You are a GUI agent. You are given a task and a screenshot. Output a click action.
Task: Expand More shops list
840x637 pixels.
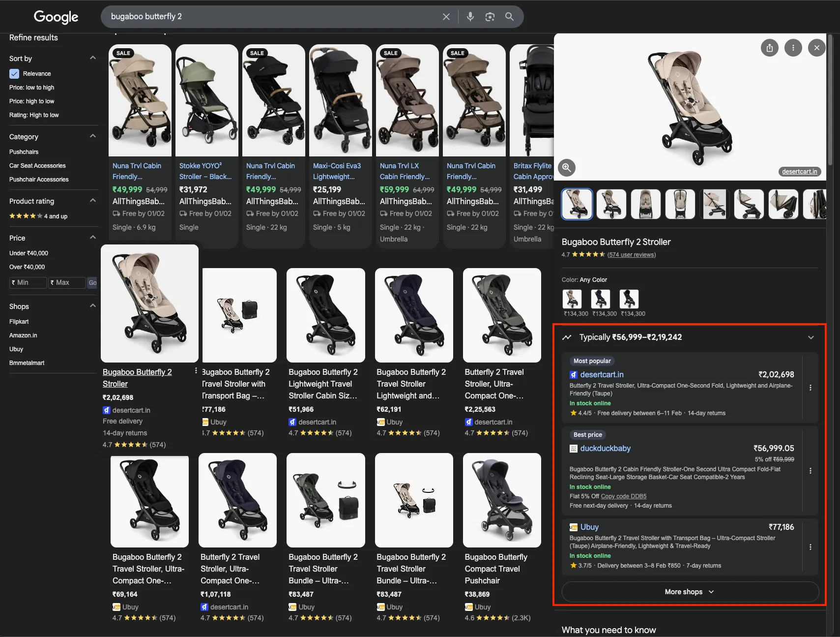[690, 592]
